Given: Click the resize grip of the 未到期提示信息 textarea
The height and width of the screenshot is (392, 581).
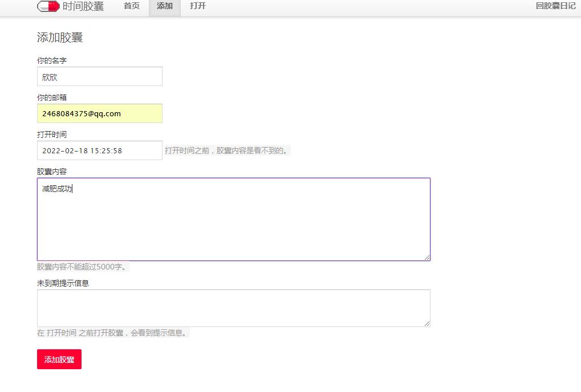Looking at the screenshot, I should point(427,324).
